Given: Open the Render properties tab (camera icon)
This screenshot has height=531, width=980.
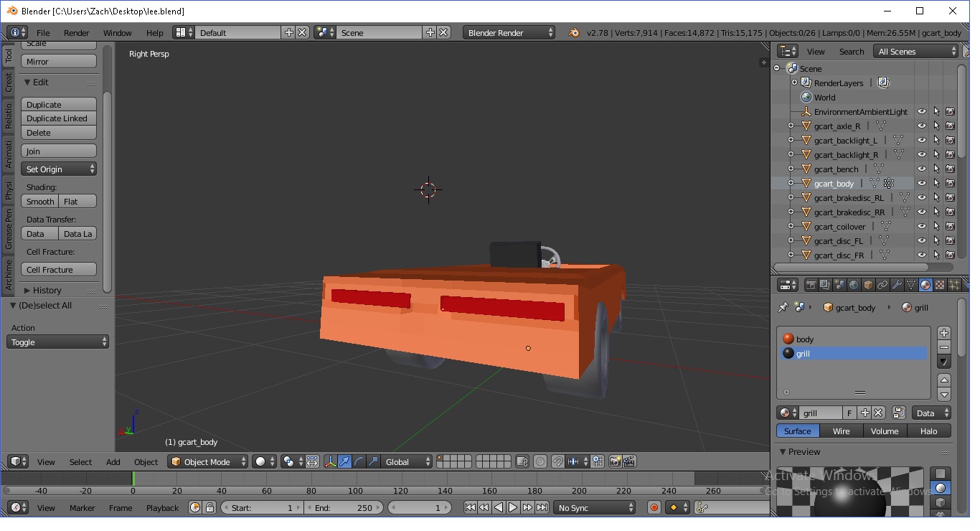Looking at the screenshot, I should (x=811, y=285).
